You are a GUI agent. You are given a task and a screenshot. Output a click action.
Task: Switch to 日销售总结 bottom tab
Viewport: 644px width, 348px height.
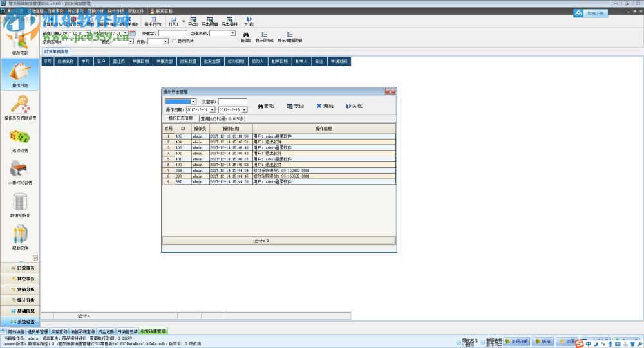[x=128, y=331]
